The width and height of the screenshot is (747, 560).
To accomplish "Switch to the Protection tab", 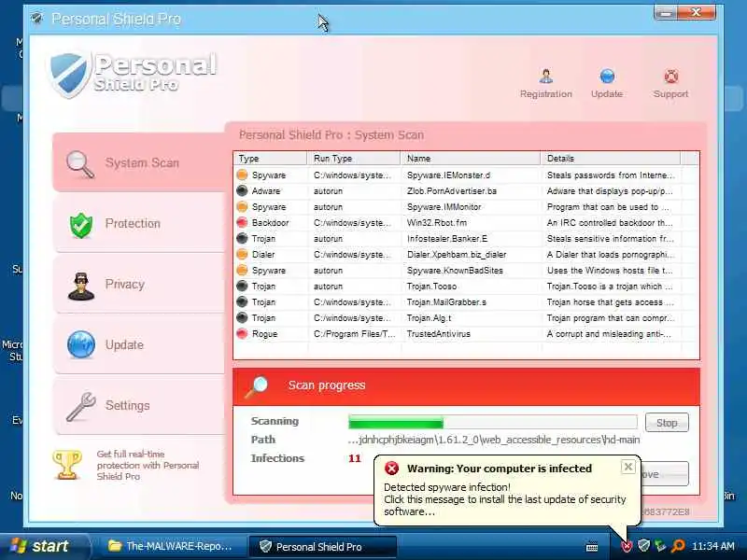I will [138, 224].
